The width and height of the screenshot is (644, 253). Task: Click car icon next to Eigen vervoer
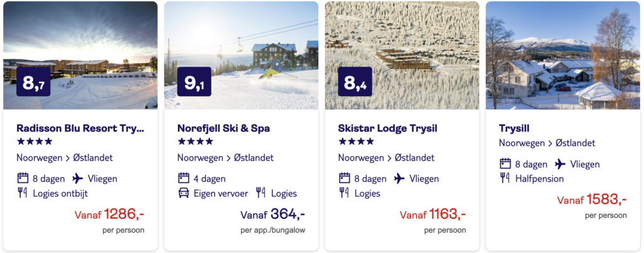point(184,193)
